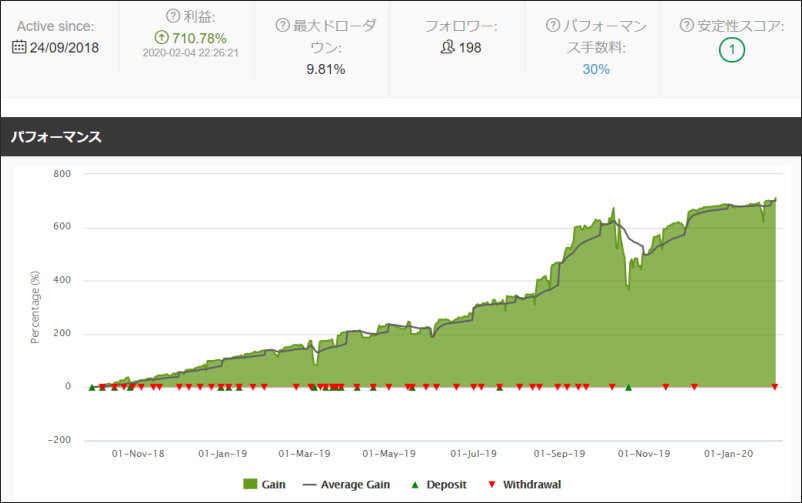
Task: Click the calendar icon beside 24/09/2018
Action: (x=20, y=45)
